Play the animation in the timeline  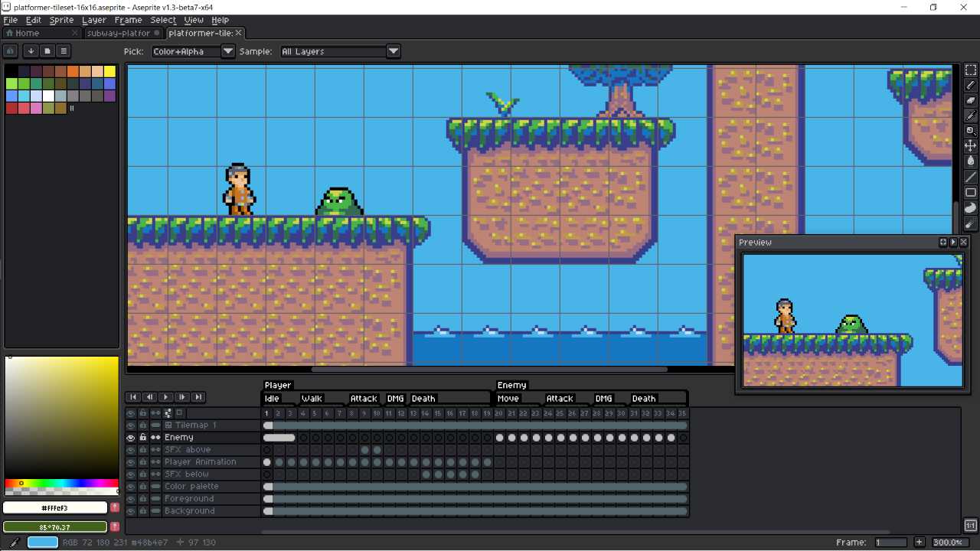(x=165, y=397)
